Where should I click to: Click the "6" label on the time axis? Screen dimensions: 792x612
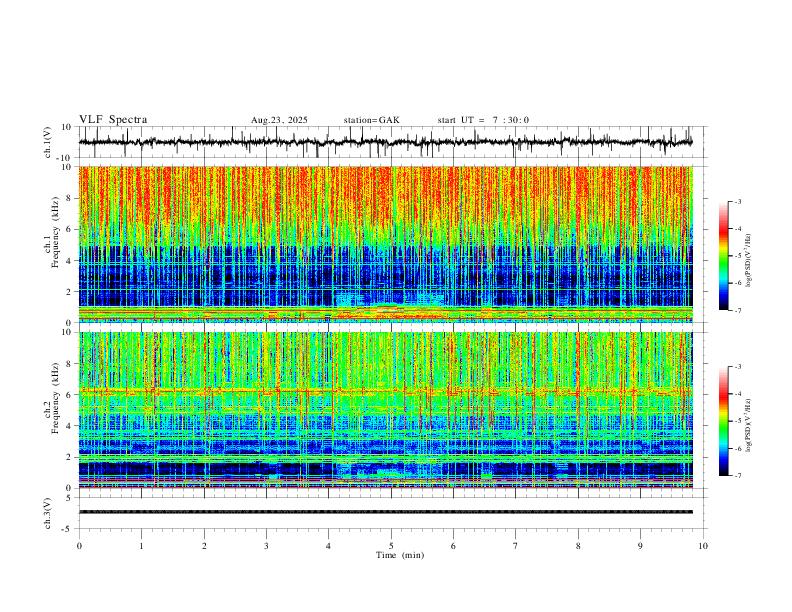[x=453, y=546]
